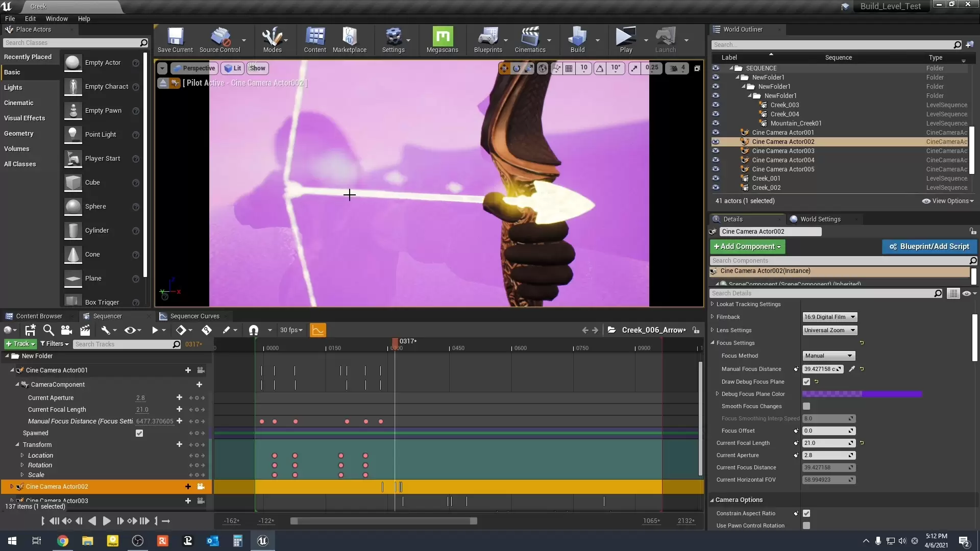Expand the Lens Settings section
Image resolution: width=980 pixels, height=551 pixels.
click(713, 330)
